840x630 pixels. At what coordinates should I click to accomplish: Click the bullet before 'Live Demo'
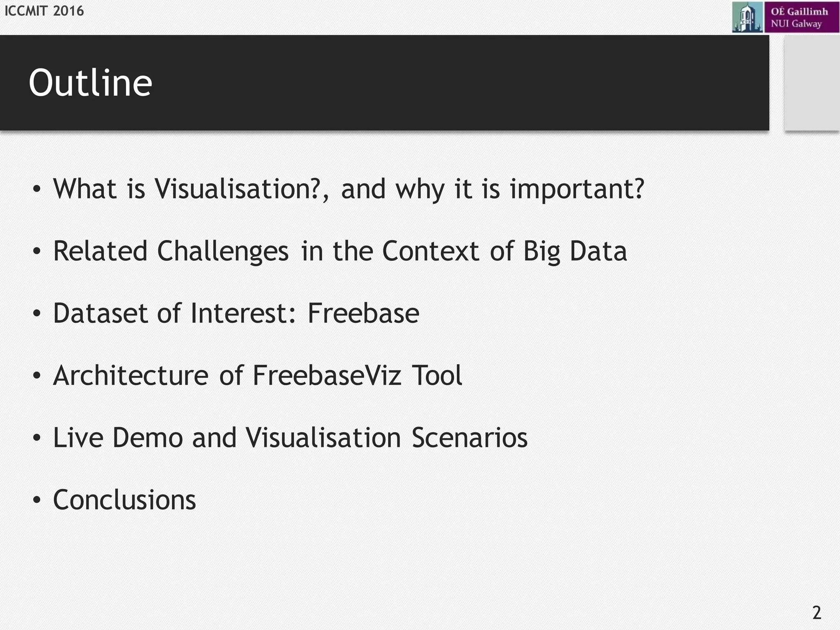(37, 438)
